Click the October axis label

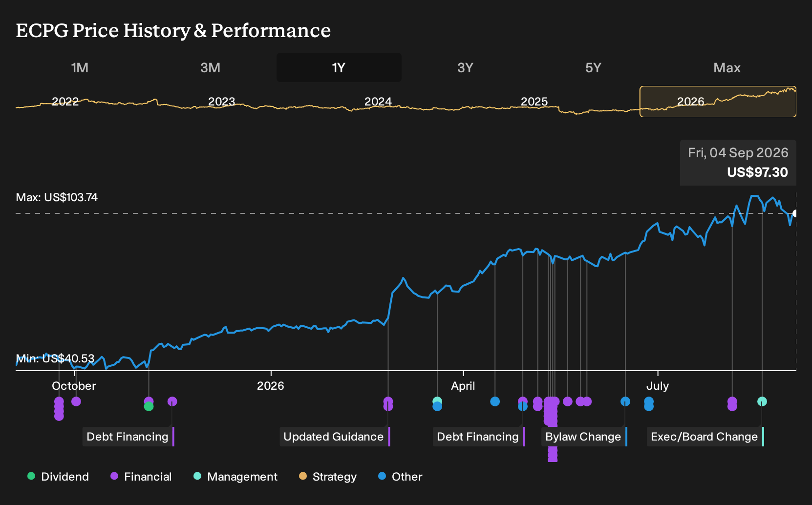(74, 386)
